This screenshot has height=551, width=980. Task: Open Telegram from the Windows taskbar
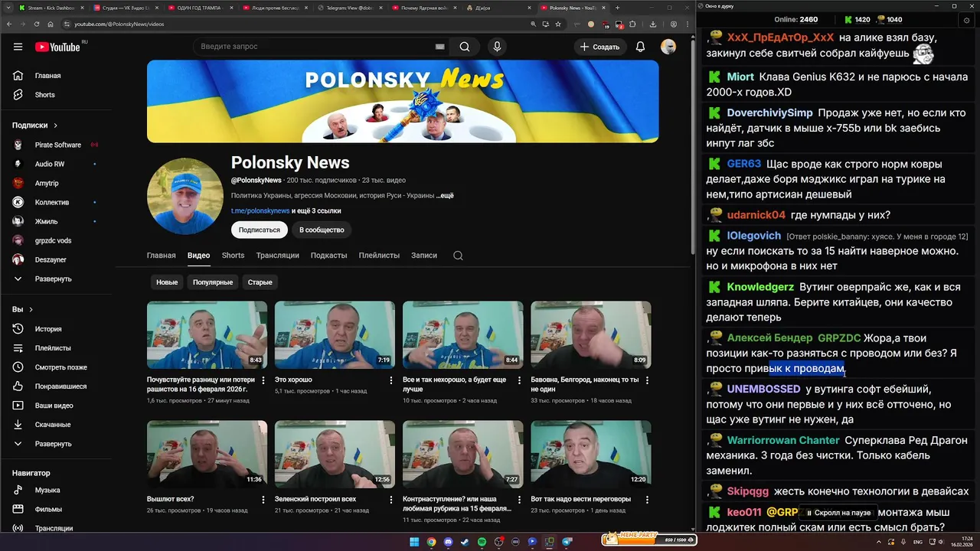567,542
